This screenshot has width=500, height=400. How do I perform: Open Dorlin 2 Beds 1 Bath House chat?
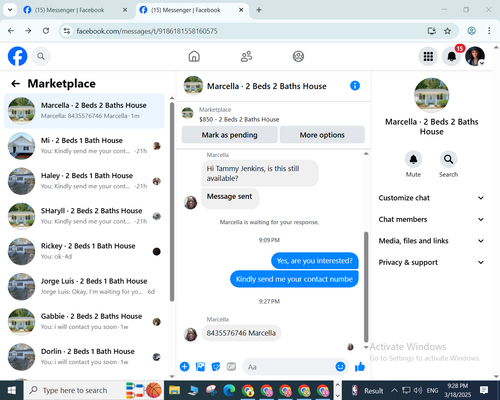click(84, 357)
